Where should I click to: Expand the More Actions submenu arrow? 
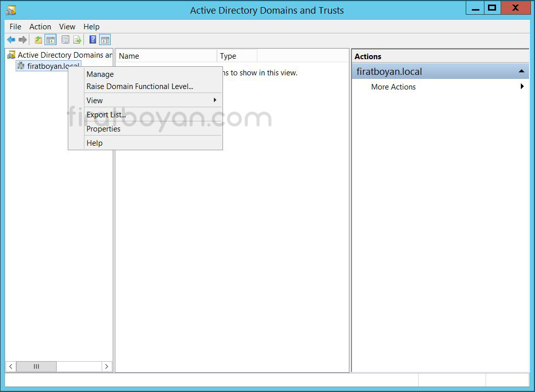[x=522, y=86]
